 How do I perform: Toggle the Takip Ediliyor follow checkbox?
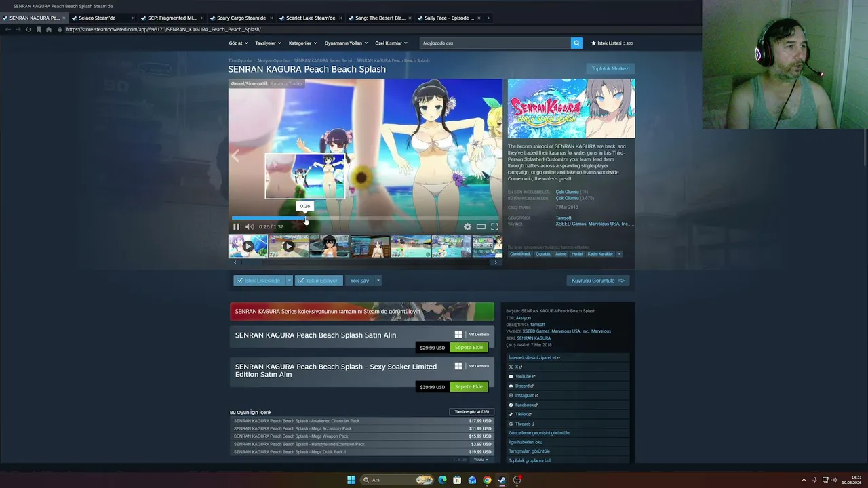coord(318,281)
